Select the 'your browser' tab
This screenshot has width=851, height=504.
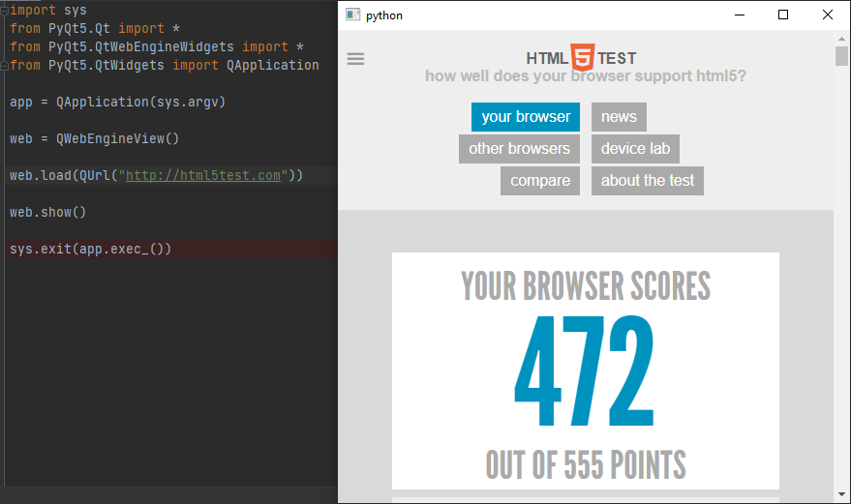(x=526, y=117)
